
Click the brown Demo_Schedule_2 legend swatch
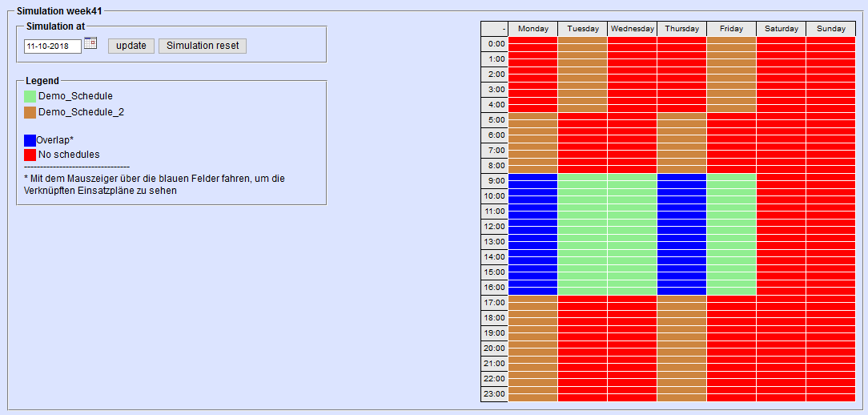coord(30,113)
